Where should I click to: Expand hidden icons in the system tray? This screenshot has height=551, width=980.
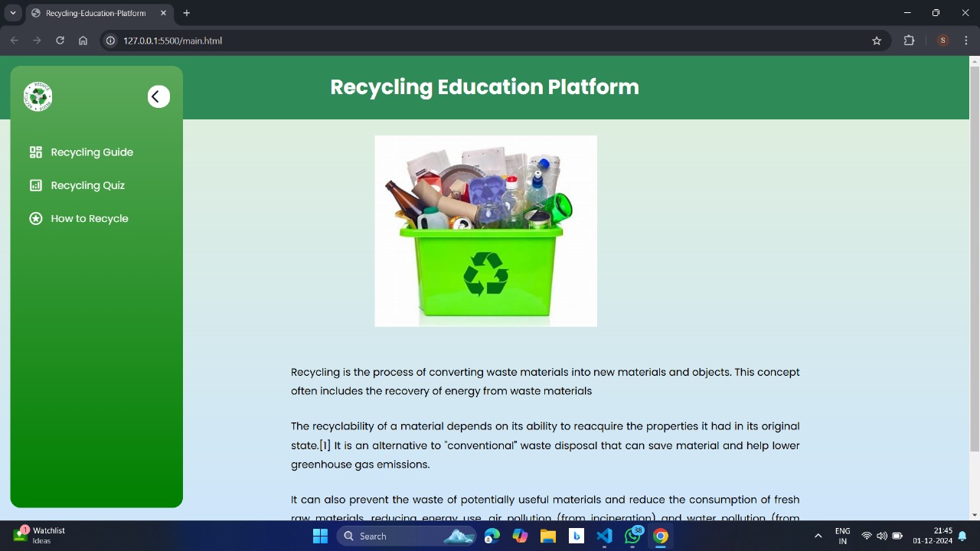click(818, 536)
